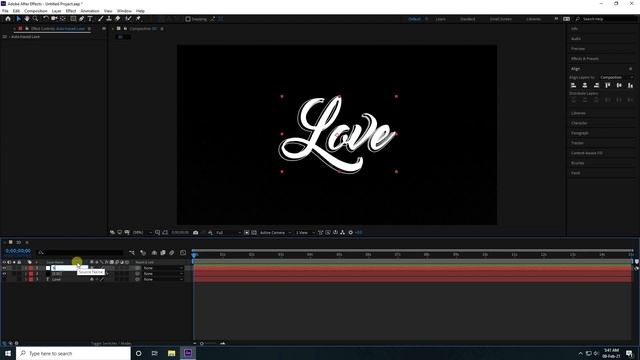Open the Graph Editor icon
Image resolution: width=640 pixels, height=360 pixels.
(x=183, y=253)
